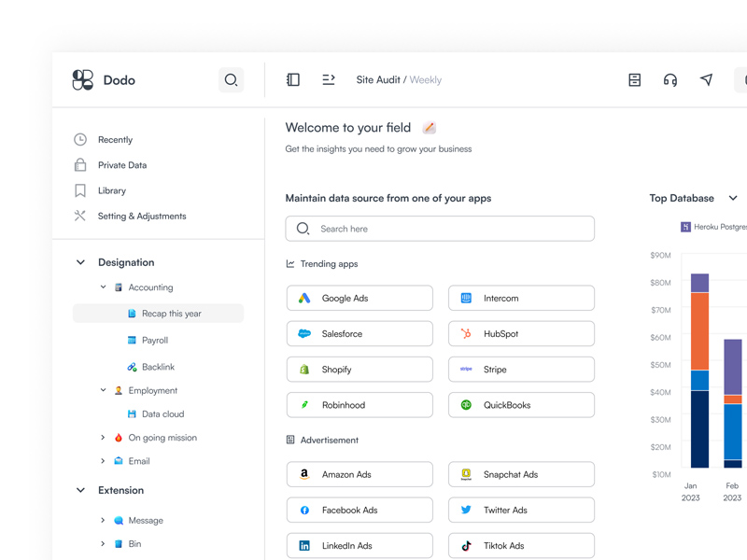Open the archive drawer icon in top bar
Screen dimensions: 747x560
click(x=634, y=80)
